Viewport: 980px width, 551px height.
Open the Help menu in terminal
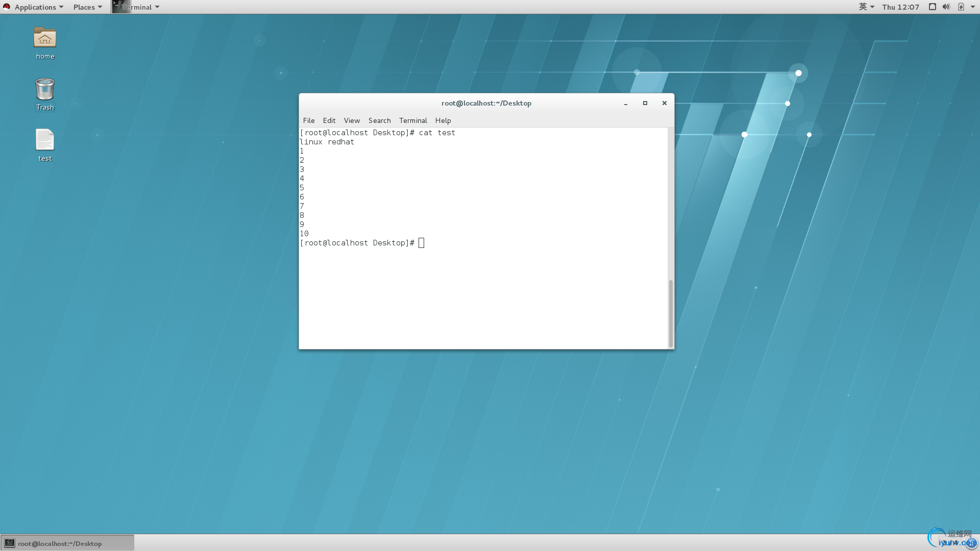[443, 120]
